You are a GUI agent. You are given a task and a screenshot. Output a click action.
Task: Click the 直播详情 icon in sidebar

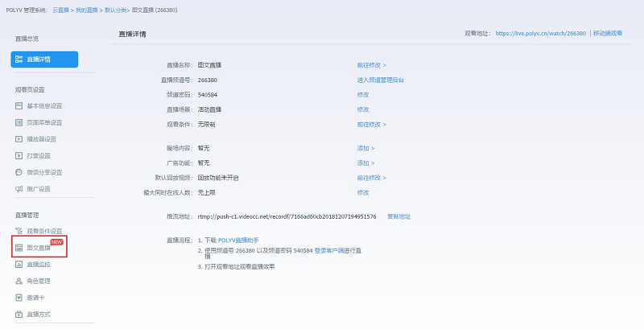(19, 60)
